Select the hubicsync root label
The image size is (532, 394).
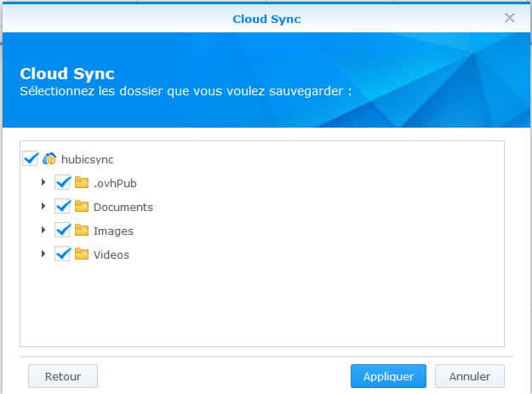87,159
